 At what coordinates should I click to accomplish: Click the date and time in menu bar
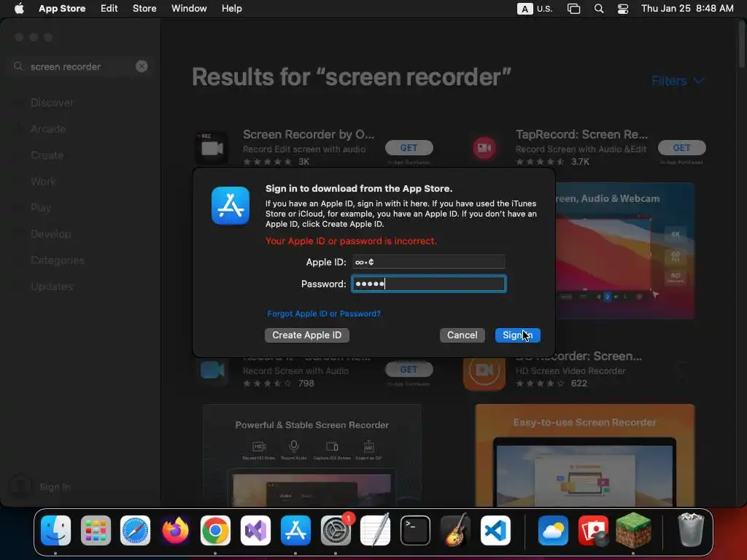[x=687, y=9]
